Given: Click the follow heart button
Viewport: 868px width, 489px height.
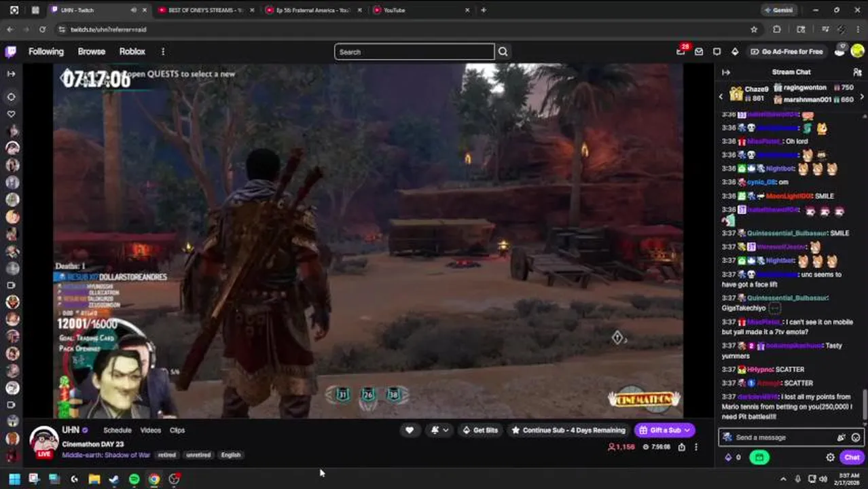Looking at the screenshot, I should tap(410, 430).
